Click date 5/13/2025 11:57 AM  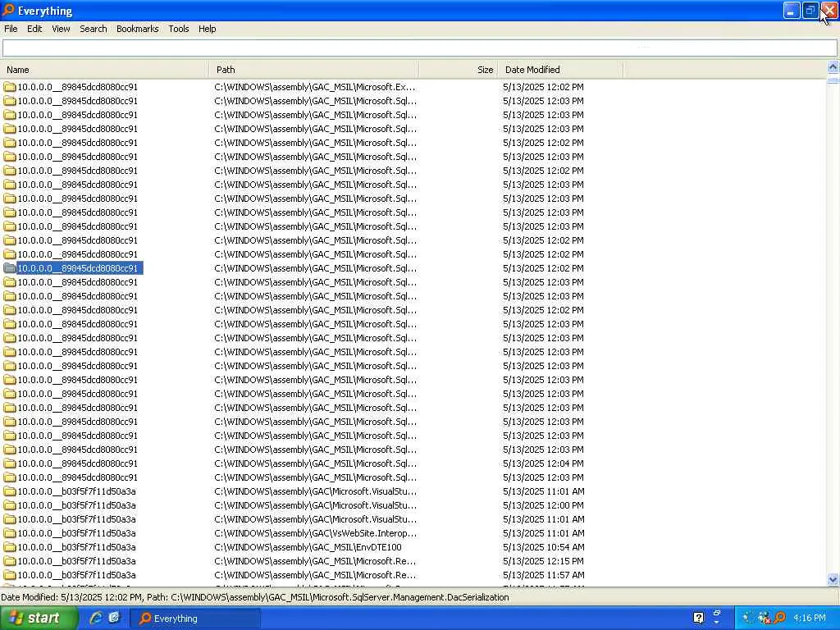pos(543,575)
